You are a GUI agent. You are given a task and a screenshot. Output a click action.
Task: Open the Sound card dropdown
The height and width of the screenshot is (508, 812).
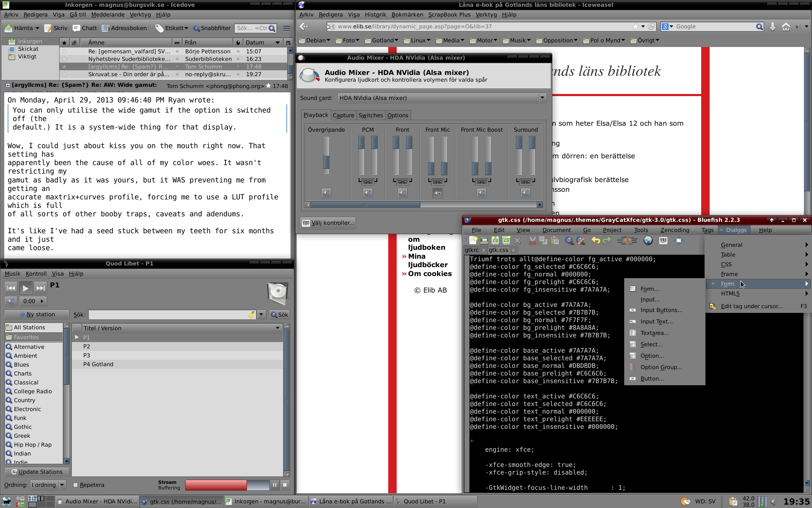tap(442, 98)
